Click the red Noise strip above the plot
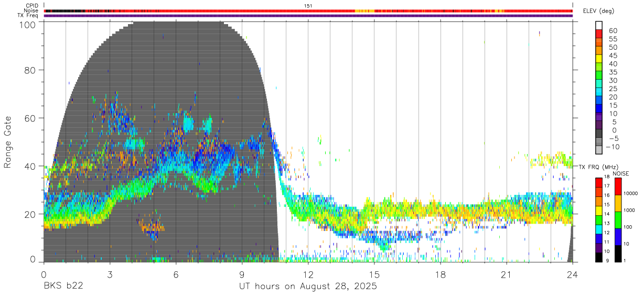The image size is (644, 297). pyautogui.click(x=308, y=10)
